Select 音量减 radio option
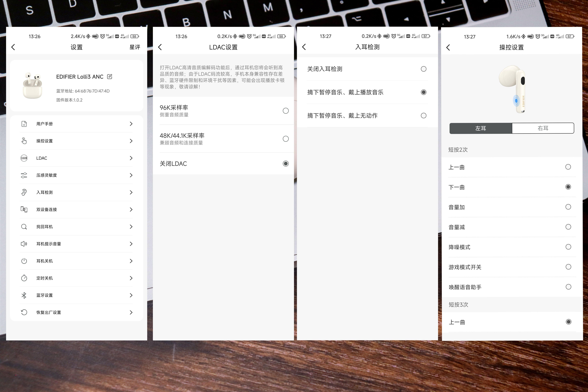Viewport: 588px width, 392px height. 568,227
